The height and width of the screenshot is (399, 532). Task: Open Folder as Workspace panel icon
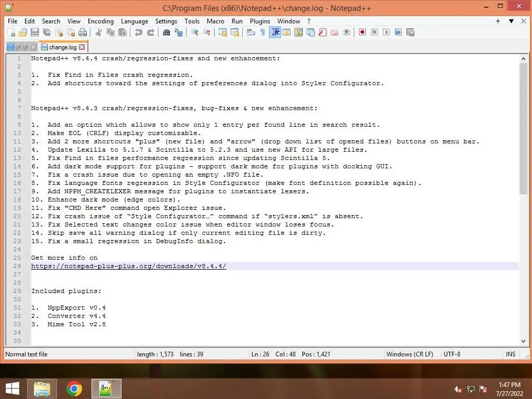coord(335,32)
